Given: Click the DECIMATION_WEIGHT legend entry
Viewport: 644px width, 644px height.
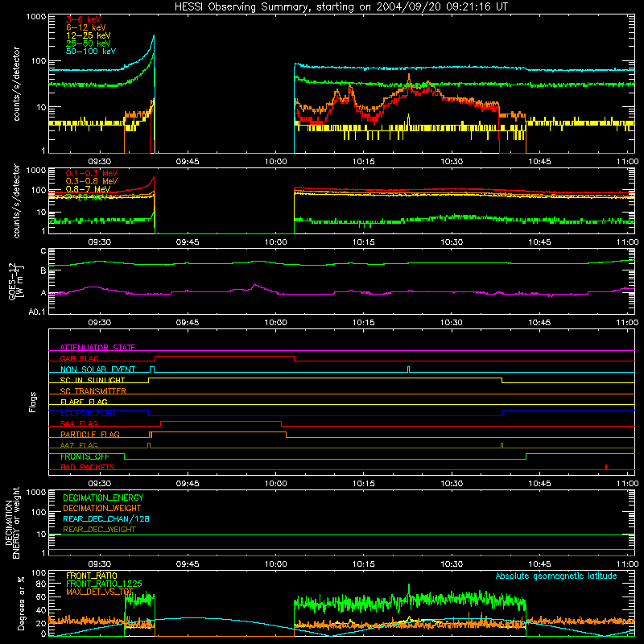Looking at the screenshot, I should coord(102,508).
